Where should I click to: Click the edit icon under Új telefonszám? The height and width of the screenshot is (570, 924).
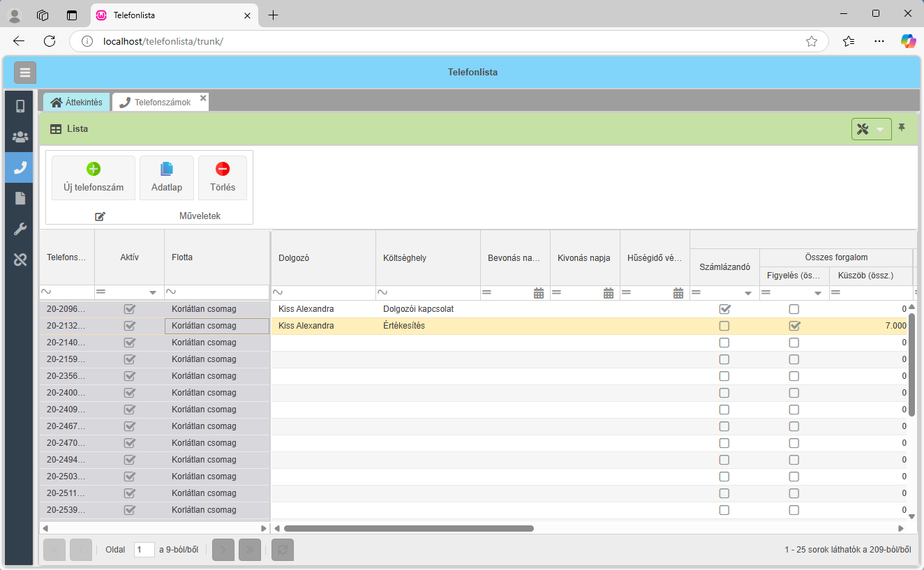pos(100,216)
